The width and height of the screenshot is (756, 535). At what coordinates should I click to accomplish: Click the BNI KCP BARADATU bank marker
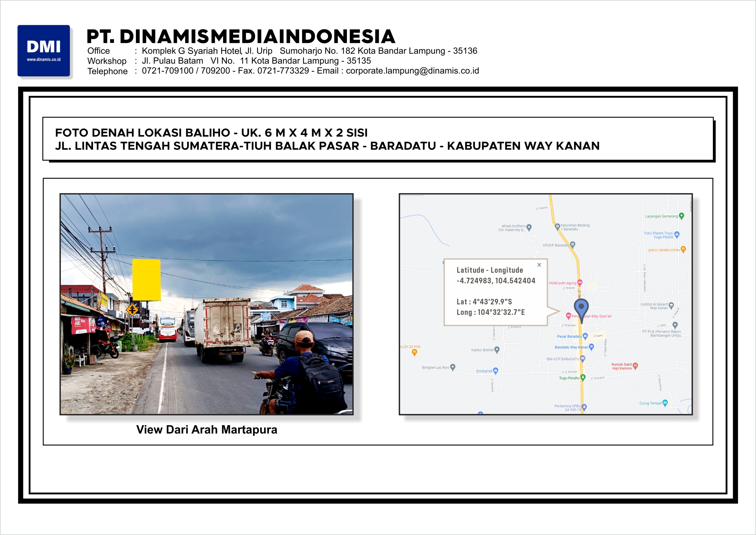click(x=582, y=358)
